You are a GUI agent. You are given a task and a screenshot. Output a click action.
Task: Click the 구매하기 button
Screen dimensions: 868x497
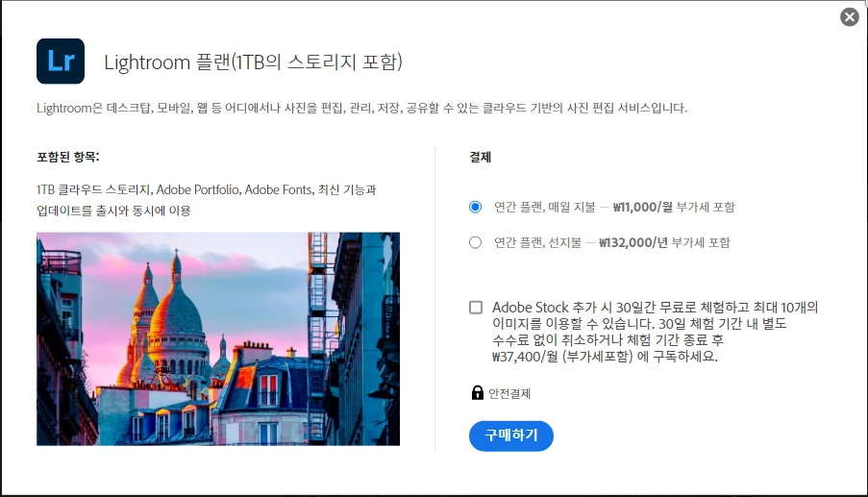(x=511, y=435)
